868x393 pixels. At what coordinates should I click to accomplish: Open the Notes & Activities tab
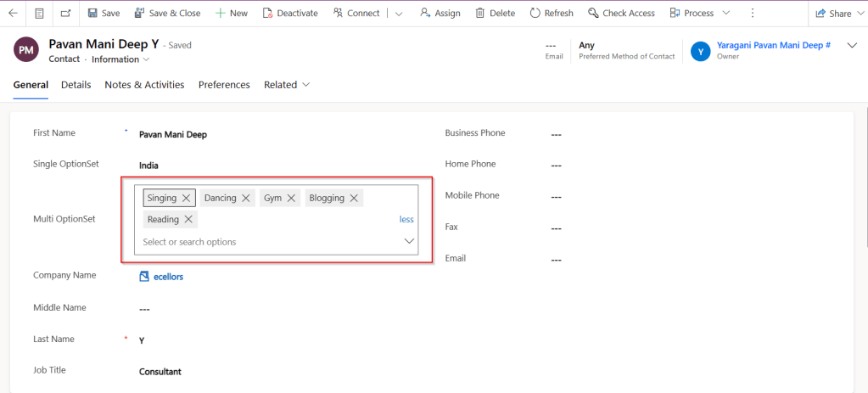[144, 85]
